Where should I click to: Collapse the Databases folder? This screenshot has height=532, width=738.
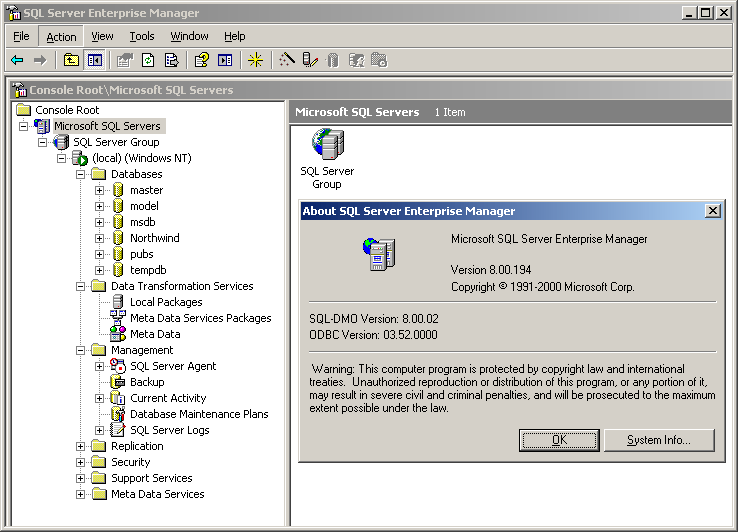pos(80,174)
